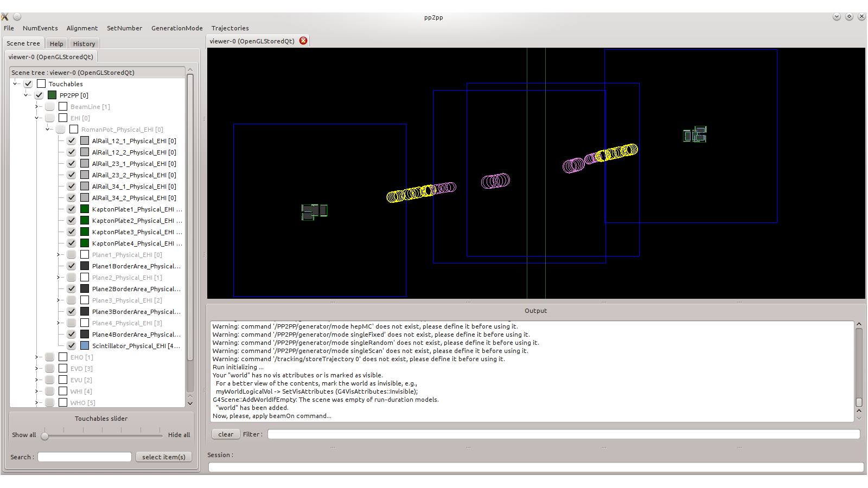Viewport: 868px width, 488px height.
Task: Open the GenerationMode menu
Action: 177,28
